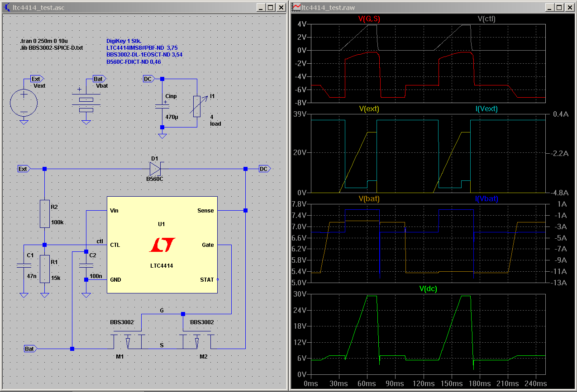Click the Vext voltage source symbol
The width and height of the screenshot is (577, 392).
click(24, 102)
